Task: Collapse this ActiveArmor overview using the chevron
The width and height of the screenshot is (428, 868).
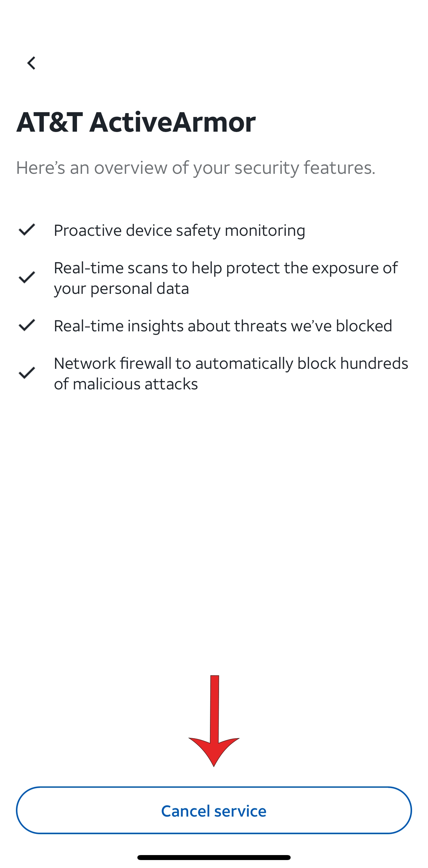Action: click(31, 63)
